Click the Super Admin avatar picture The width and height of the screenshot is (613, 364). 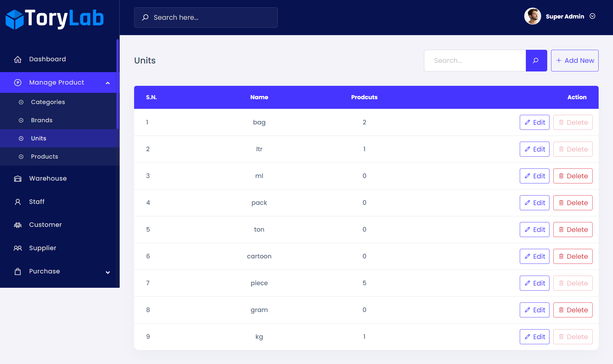click(532, 16)
